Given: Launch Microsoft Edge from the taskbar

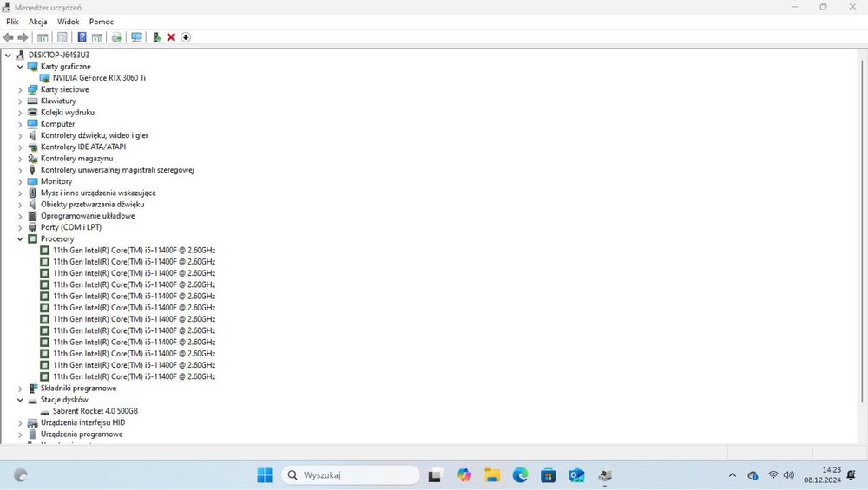Looking at the screenshot, I should 520,475.
